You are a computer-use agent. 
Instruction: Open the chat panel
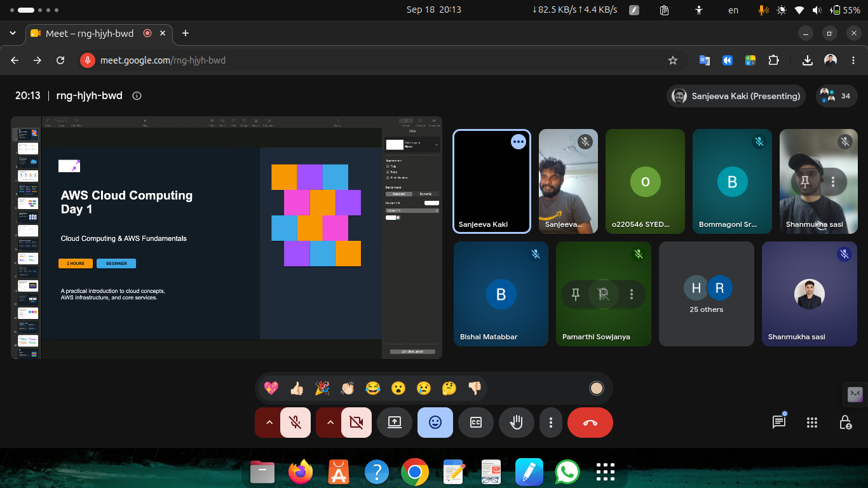(x=779, y=423)
